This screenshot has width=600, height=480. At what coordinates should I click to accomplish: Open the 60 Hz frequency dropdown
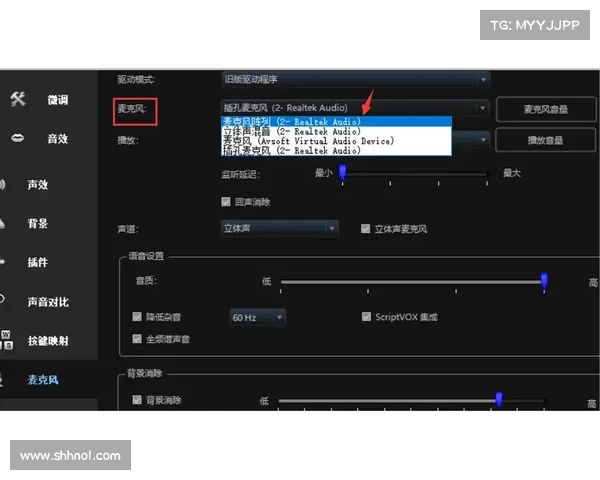tap(258, 317)
